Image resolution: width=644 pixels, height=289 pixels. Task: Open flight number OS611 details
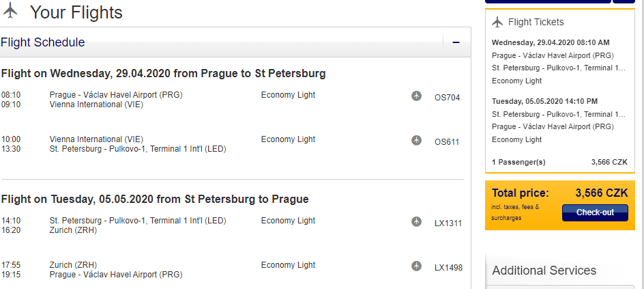pyautogui.click(x=448, y=142)
